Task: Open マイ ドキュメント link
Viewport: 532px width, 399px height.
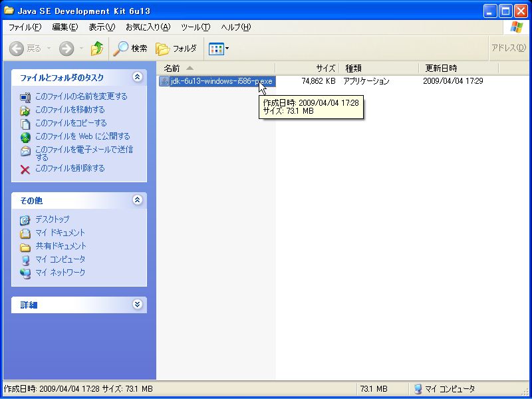Action: (60, 232)
